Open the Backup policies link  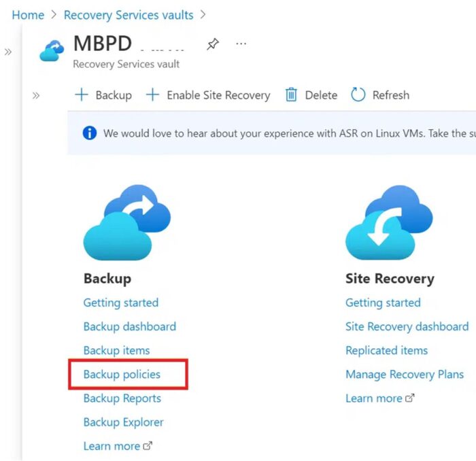122,374
